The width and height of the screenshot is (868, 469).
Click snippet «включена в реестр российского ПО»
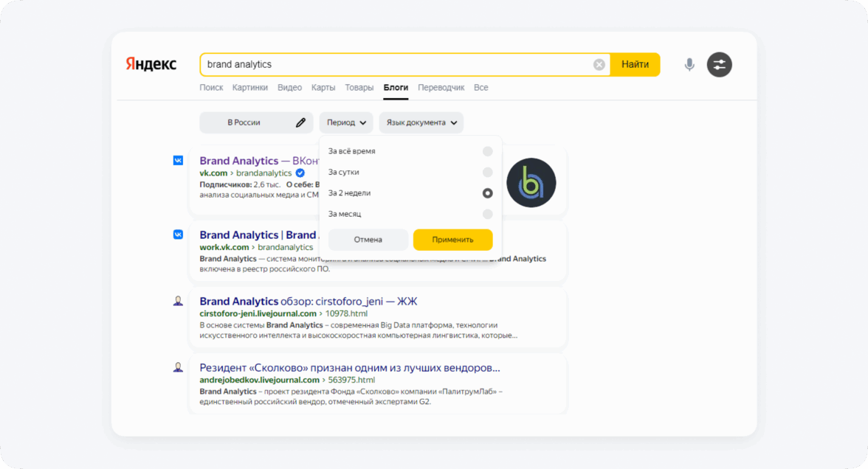pyautogui.click(x=264, y=268)
